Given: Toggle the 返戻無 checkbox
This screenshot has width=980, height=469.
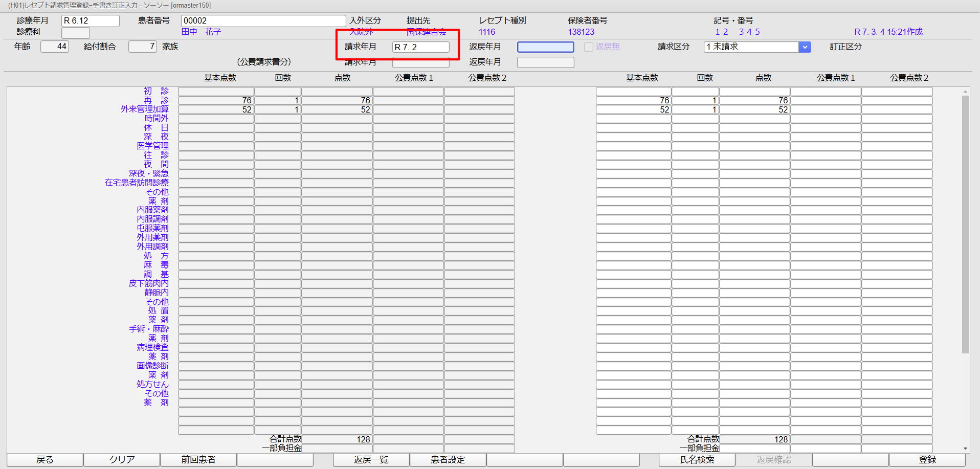Looking at the screenshot, I should 589,47.
